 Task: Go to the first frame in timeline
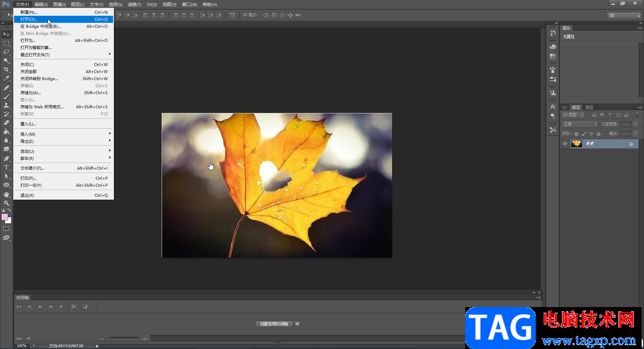19,306
